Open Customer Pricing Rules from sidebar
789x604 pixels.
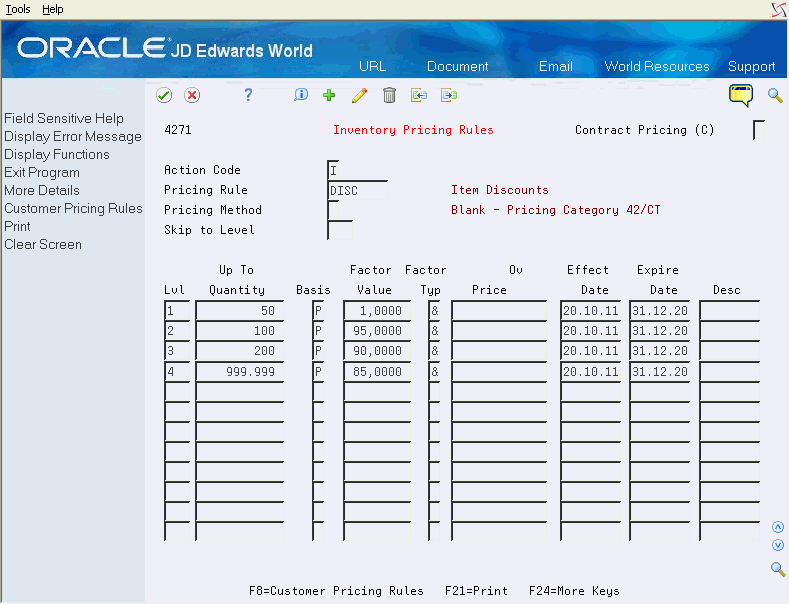(x=73, y=208)
